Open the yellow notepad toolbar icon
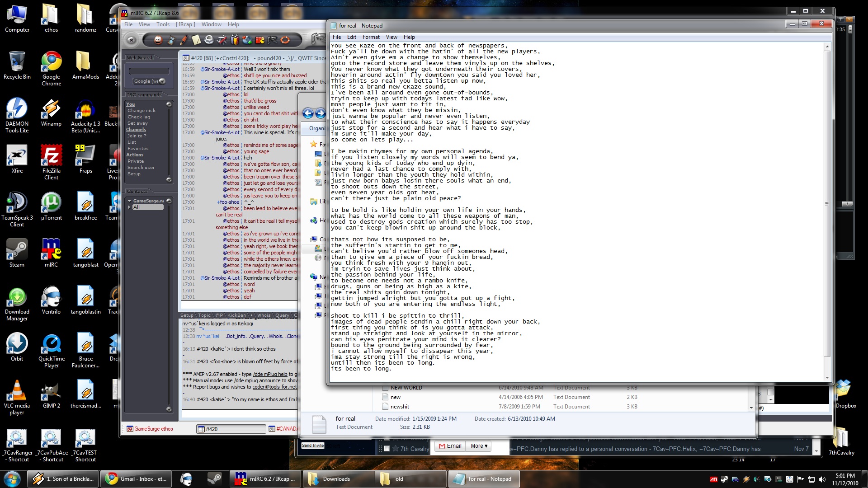This screenshot has width=868, height=488. click(x=196, y=40)
